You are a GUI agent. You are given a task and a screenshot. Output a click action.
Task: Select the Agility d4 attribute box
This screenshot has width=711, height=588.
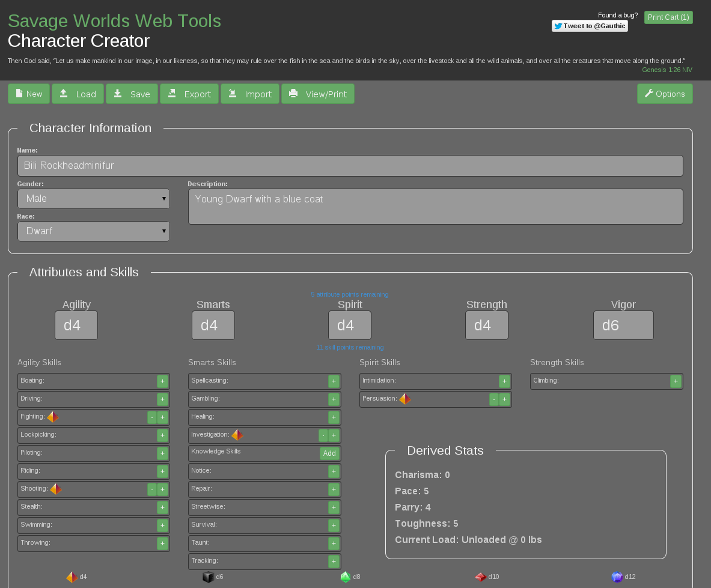click(76, 326)
